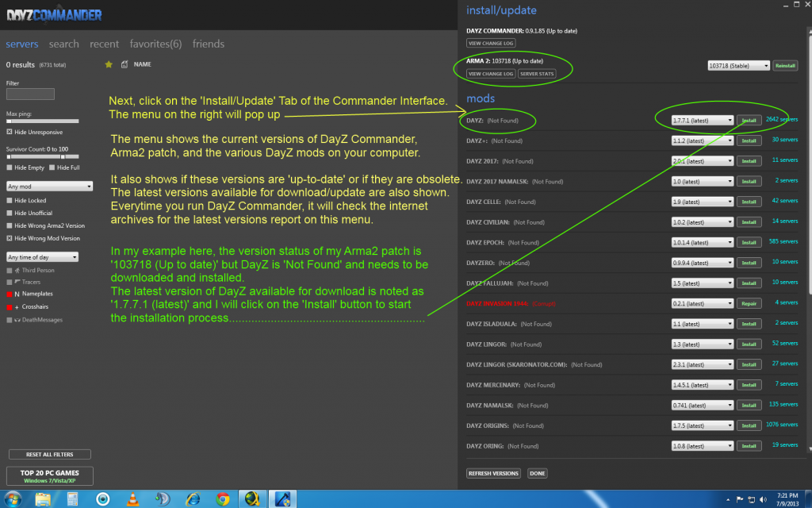The image size is (812, 508).
Task: Open the Any time of day dropdown
Action: (43, 257)
